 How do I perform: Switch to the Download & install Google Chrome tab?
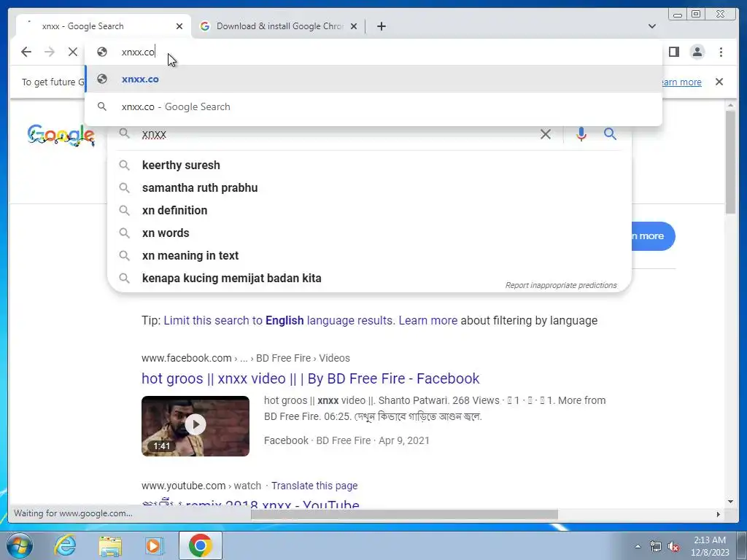(x=279, y=26)
